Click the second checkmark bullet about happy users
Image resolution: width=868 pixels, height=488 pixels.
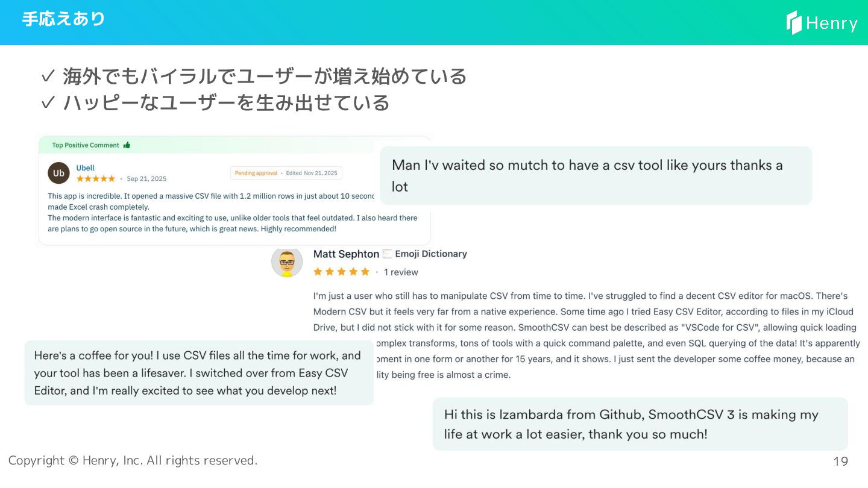[48, 103]
